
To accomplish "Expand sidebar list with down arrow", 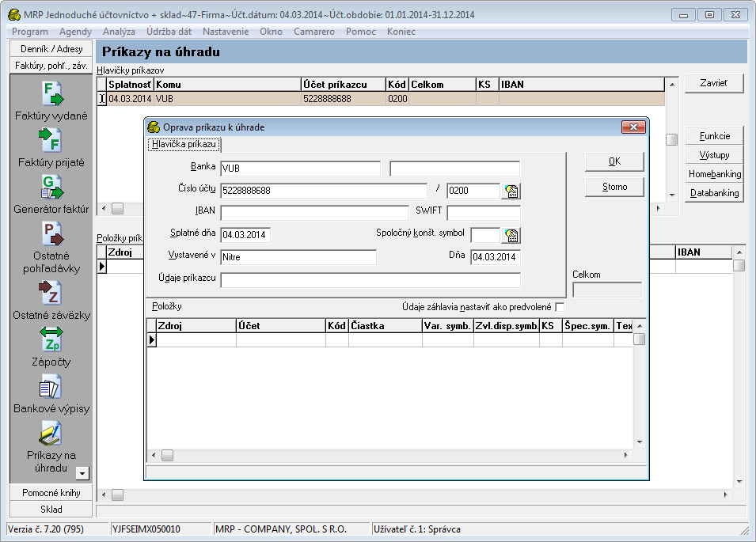I will click(x=82, y=473).
